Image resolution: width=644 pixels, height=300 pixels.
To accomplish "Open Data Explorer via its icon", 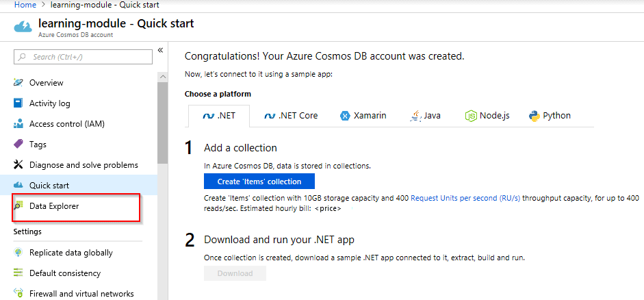I will tap(18, 206).
